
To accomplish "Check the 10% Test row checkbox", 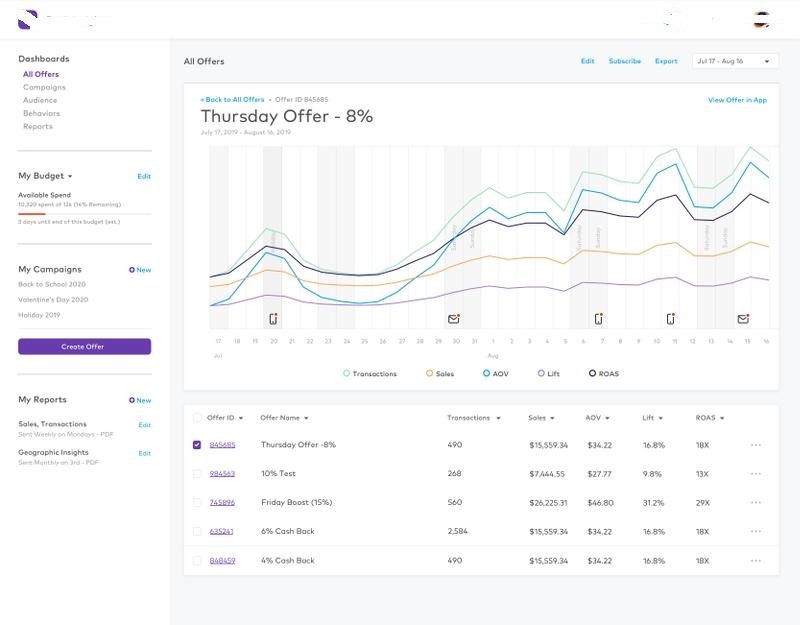I will coord(197,473).
